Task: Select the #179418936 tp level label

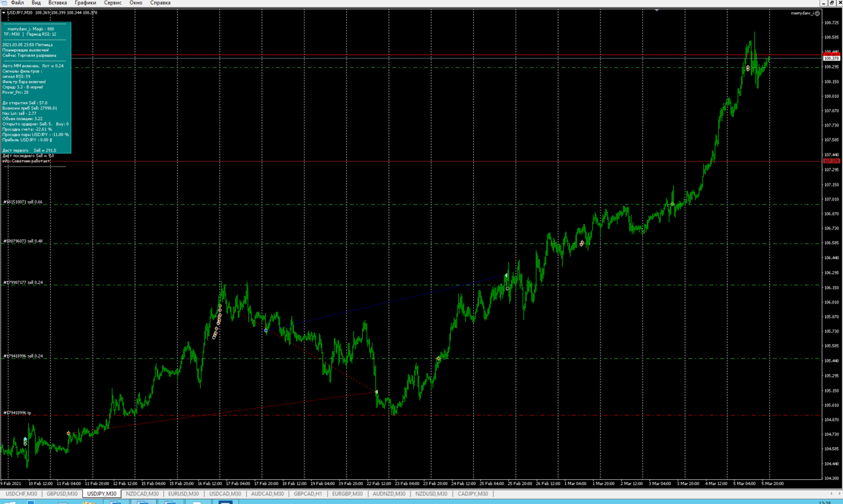Action: tap(17, 413)
